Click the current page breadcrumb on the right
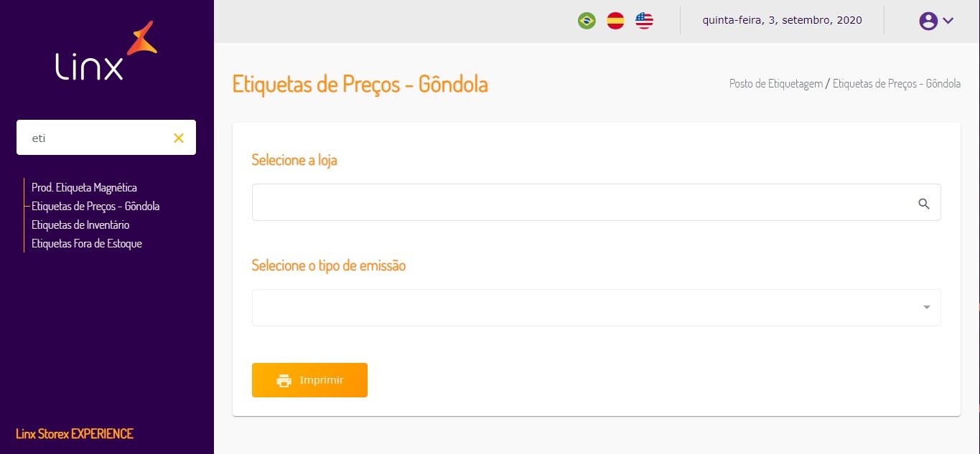980x454 pixels. coord(896,84)
